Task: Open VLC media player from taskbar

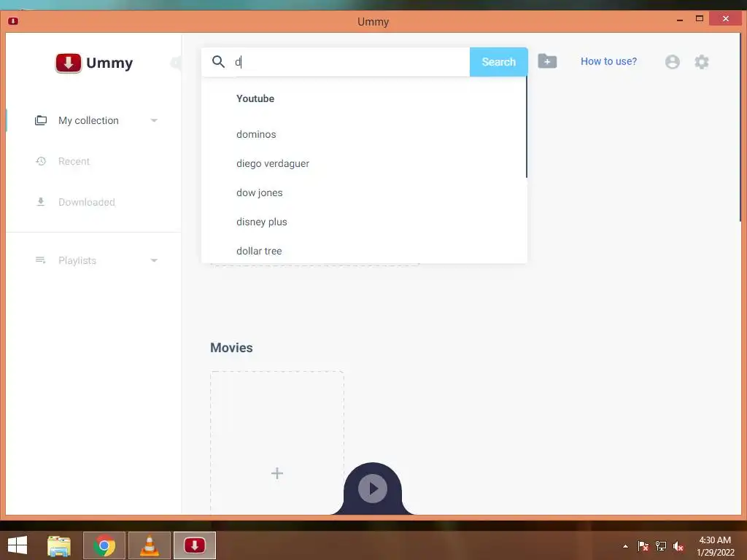Action: [x=150, y=545]
